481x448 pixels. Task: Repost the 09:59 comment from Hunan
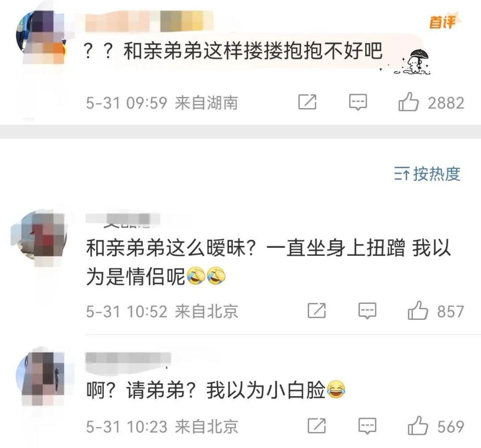307,102
